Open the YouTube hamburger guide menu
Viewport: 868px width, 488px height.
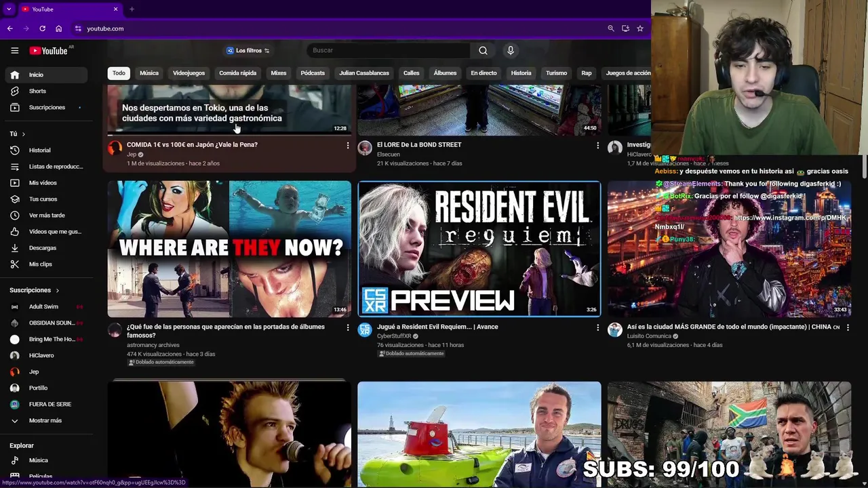click(x=14, y=50)
